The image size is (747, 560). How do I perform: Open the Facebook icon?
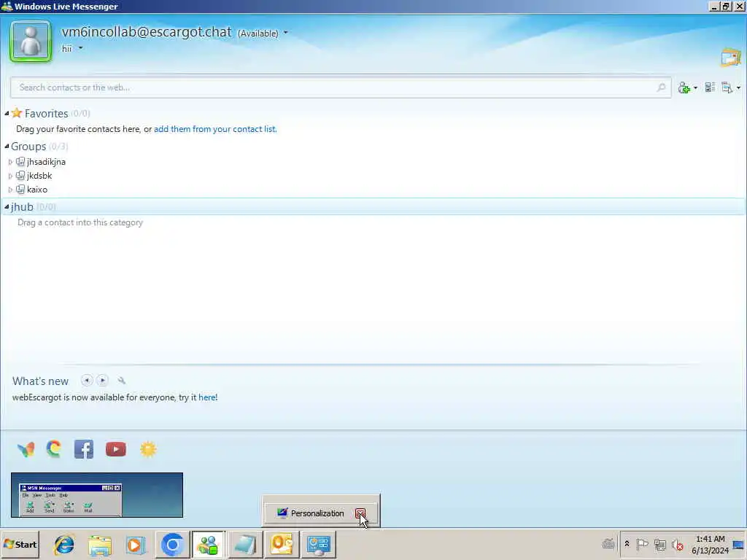84,449
